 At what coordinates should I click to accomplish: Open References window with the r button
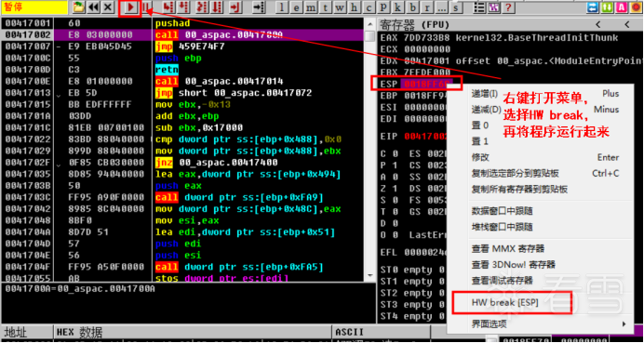coord(427,7)
